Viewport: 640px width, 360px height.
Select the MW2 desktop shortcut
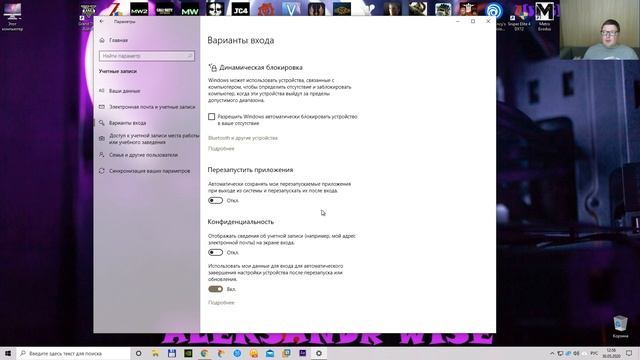pyautogui.click(x=139, y=9)
